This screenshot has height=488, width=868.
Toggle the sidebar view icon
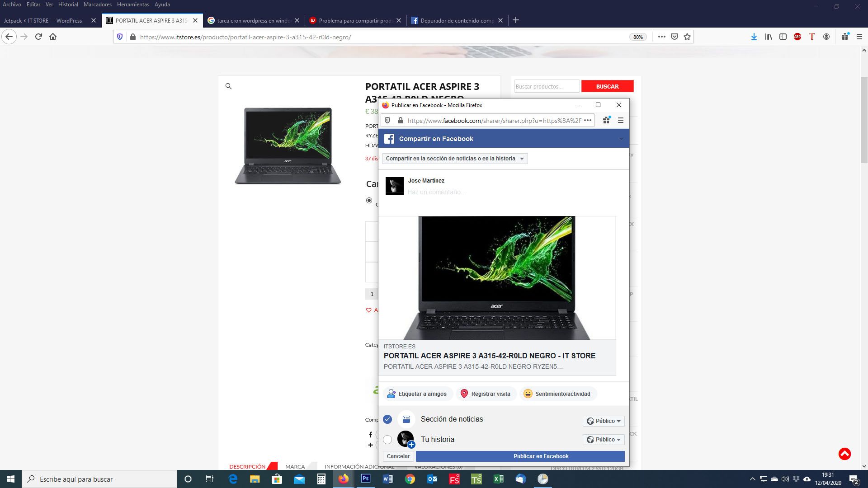(x=783, y=37)
